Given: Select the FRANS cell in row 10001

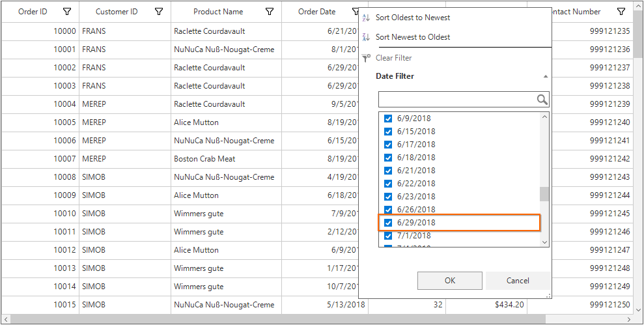Looking at the screenshot, I should tap(125, 49).
